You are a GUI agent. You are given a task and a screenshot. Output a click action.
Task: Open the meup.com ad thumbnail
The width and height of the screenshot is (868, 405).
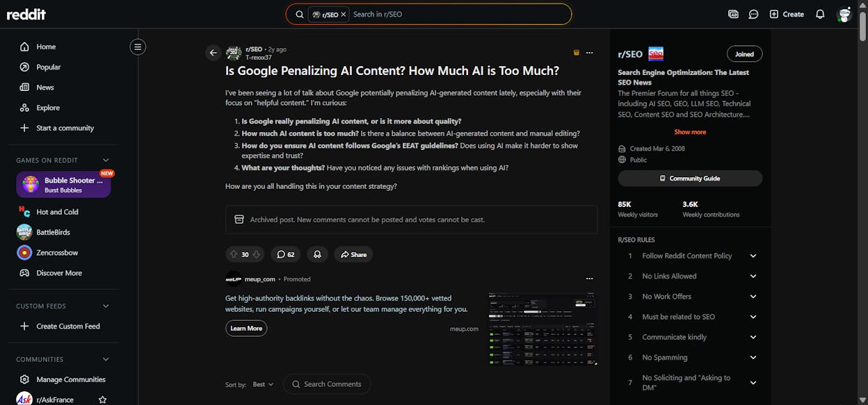tap(542, 329)
